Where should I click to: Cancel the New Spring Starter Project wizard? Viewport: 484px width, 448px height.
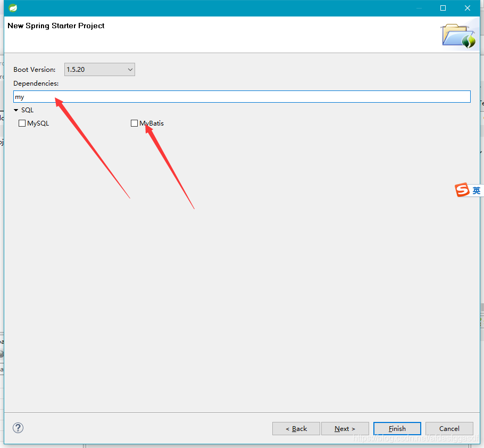pos(449,428)
